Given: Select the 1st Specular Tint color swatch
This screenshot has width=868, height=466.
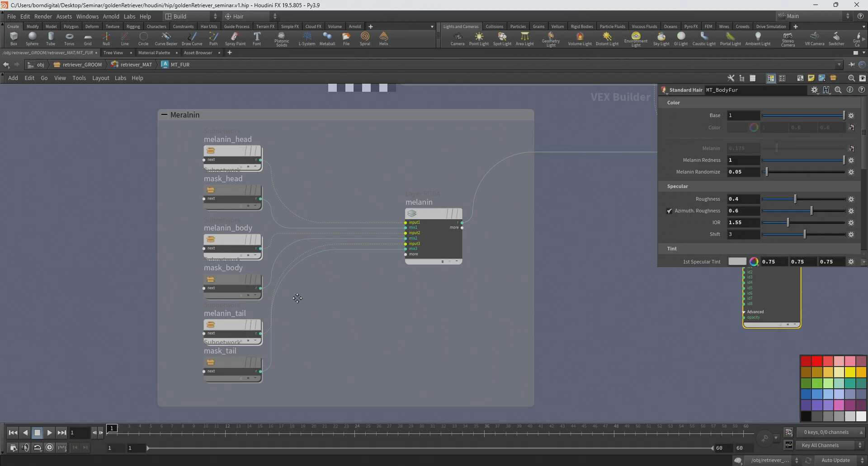Looking at the screenshot, I should pos(737,262).
